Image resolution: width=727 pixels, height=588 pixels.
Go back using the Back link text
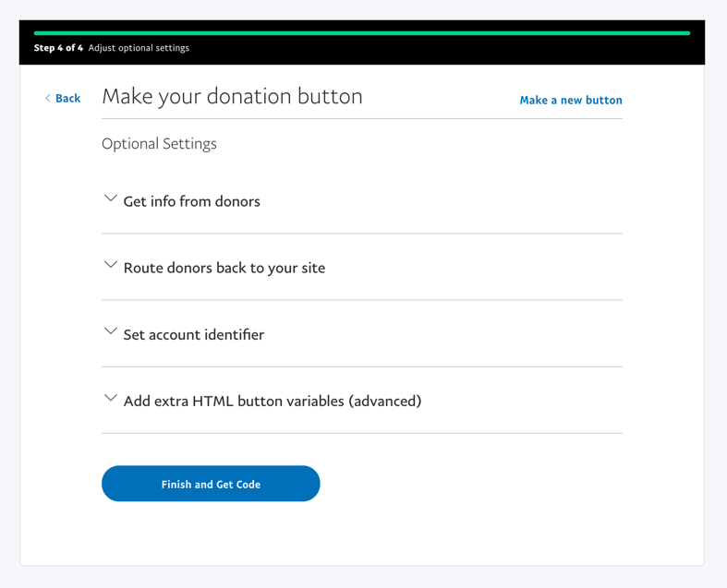pyautogui.click(x=67, y=98)
